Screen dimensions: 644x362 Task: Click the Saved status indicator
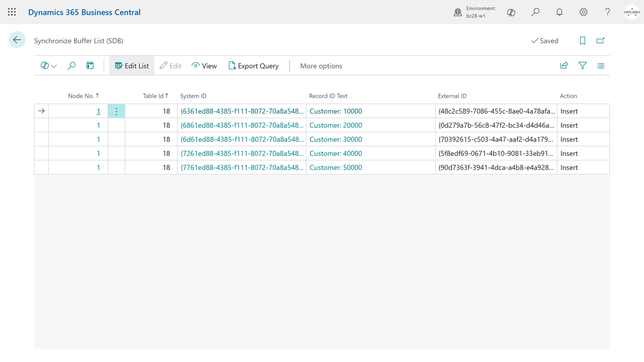point(545,41)
